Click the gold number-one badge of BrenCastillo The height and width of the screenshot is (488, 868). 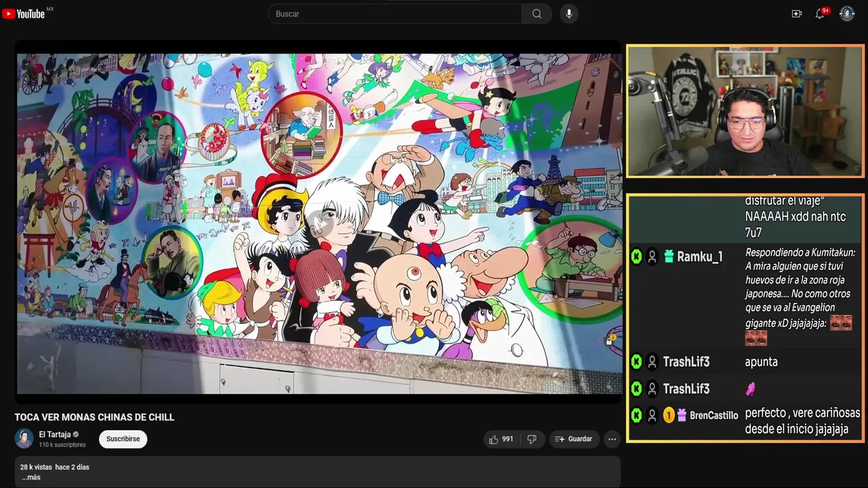pos(669,415)
